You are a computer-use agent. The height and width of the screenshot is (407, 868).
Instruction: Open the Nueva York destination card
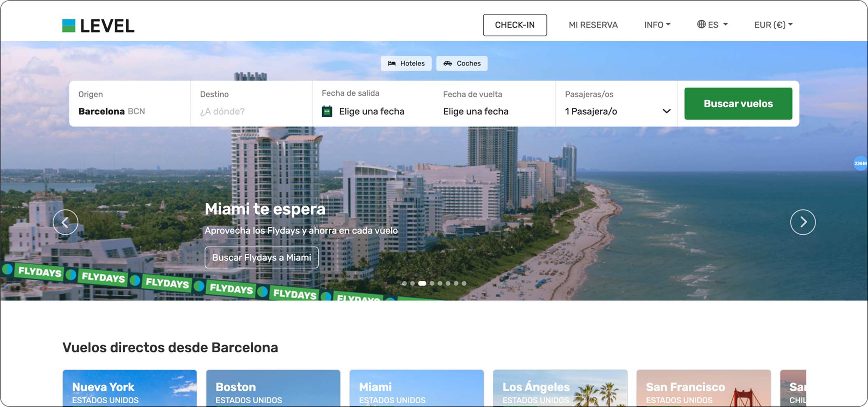click(x=129, y=388)
